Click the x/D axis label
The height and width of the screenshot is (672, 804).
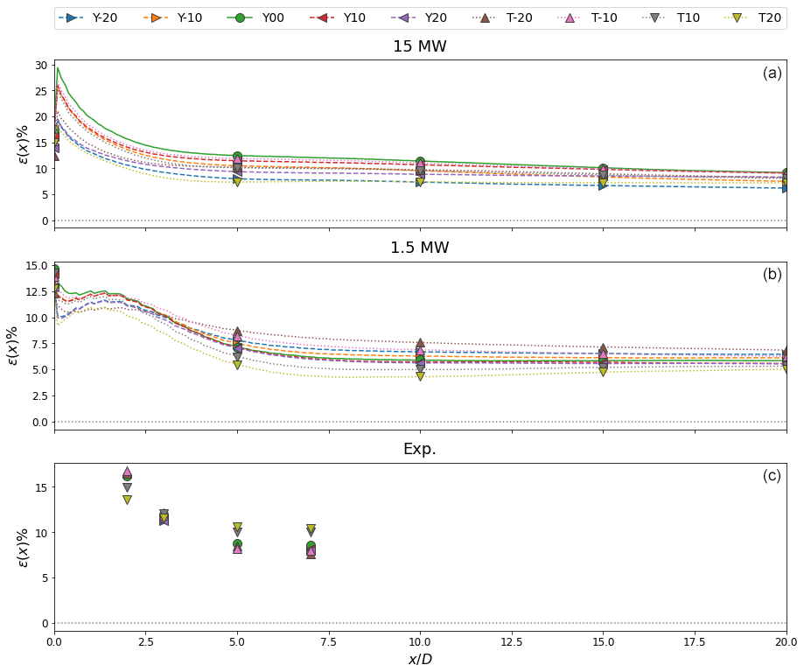tap(420, 659)
